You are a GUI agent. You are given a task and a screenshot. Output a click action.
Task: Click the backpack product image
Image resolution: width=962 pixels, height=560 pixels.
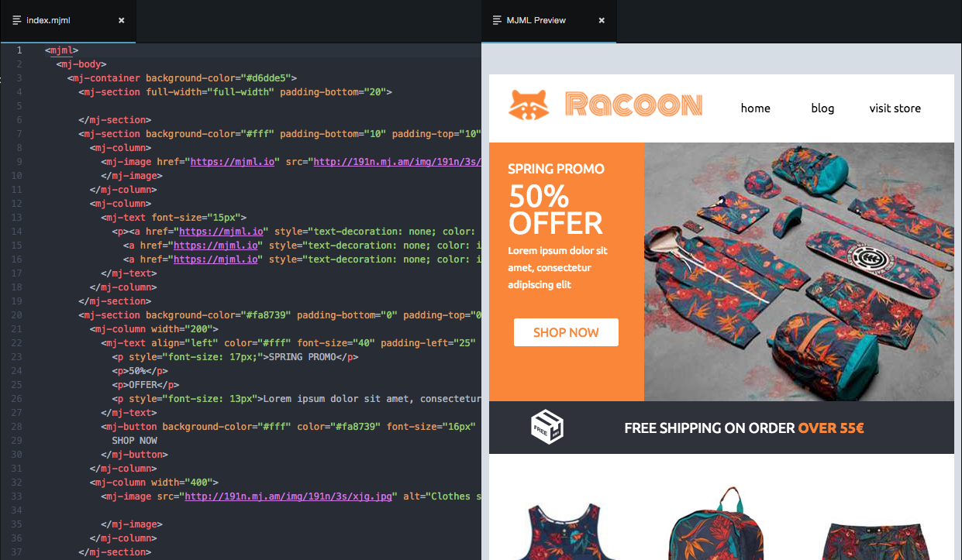pos(721,524)
